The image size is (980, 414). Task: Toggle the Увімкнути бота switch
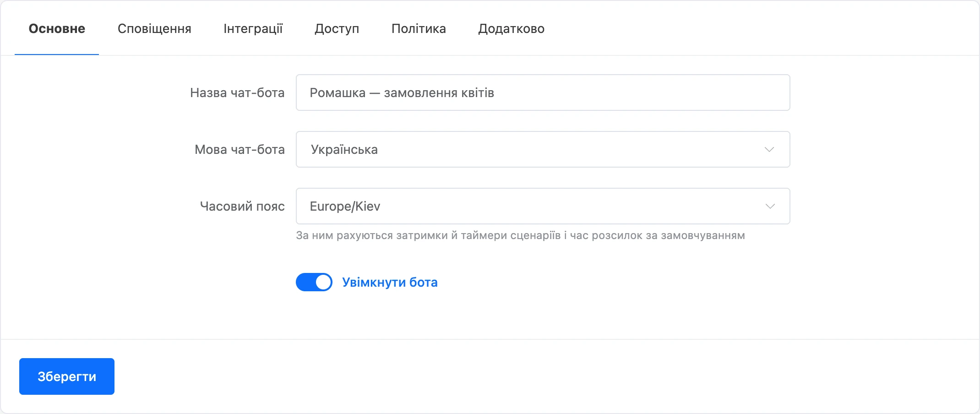(x=314, y=282)
